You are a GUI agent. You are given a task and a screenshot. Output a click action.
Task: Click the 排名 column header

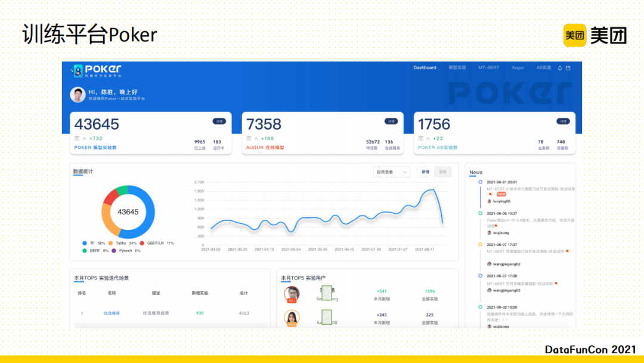click(82, 293)
